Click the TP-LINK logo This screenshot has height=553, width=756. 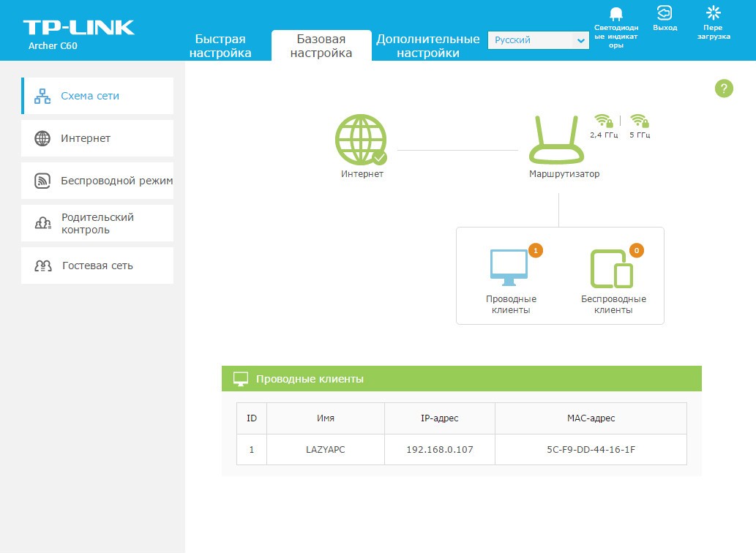pyautogui.click(x=78, y=28)
